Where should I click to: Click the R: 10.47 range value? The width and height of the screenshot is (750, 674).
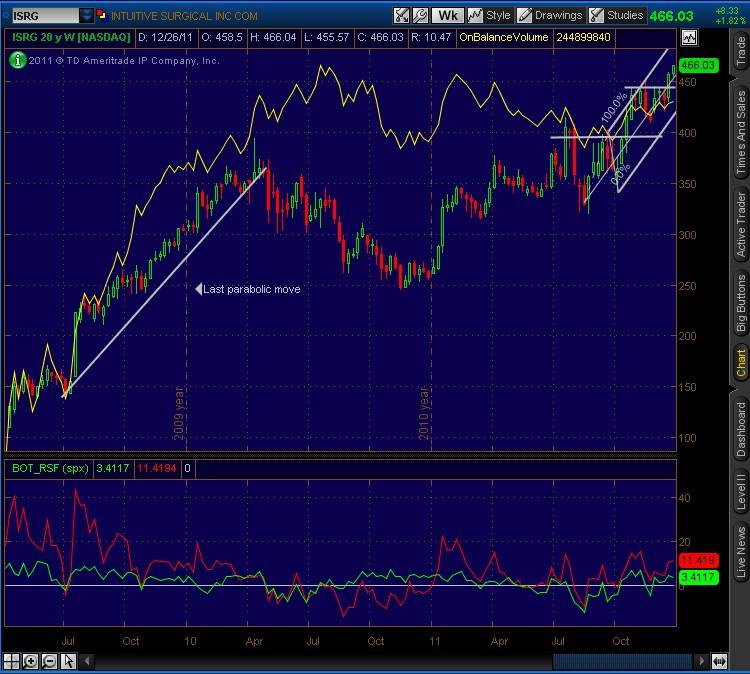(430, 37)
